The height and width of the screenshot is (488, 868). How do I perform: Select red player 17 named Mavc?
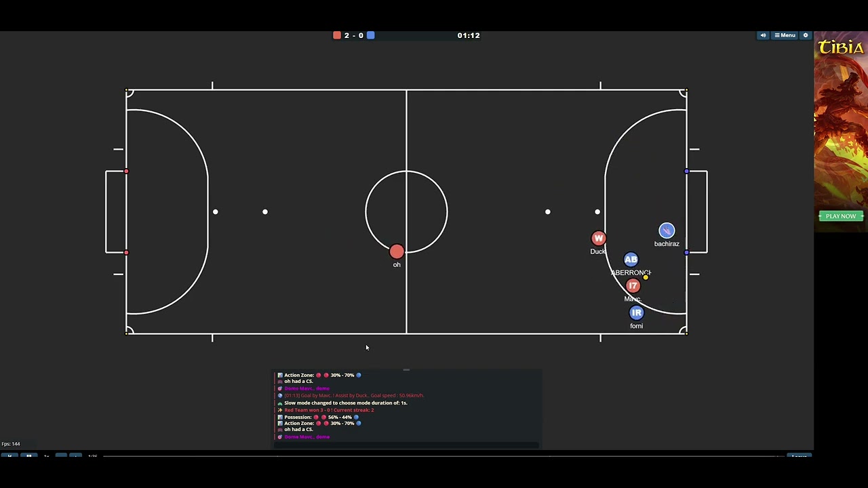633,286
